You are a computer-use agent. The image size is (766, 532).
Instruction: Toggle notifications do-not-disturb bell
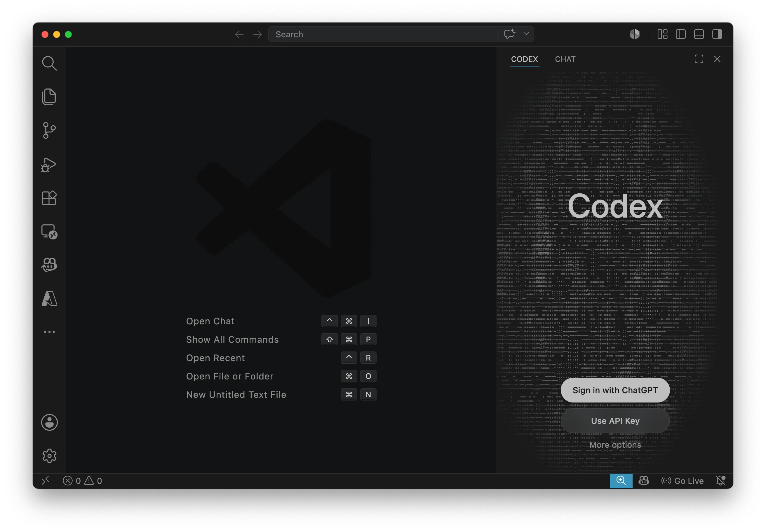pos(721,480)
